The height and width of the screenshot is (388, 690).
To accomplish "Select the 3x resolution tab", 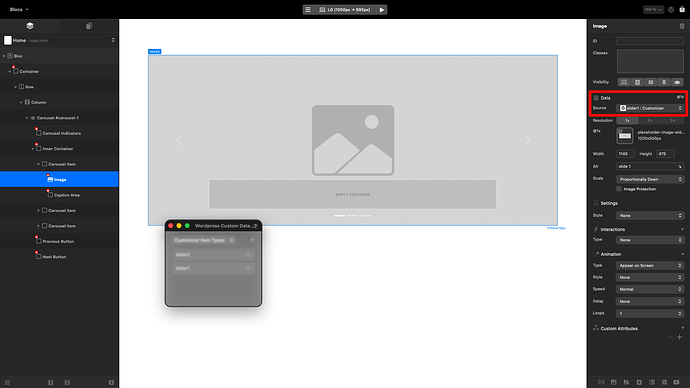I will (x=672, y=120).
